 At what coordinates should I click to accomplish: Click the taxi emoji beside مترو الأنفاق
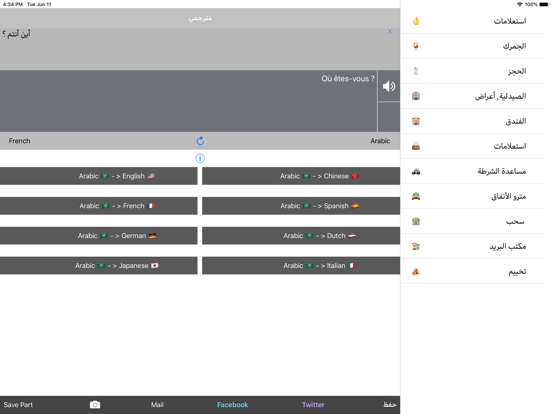416,196
